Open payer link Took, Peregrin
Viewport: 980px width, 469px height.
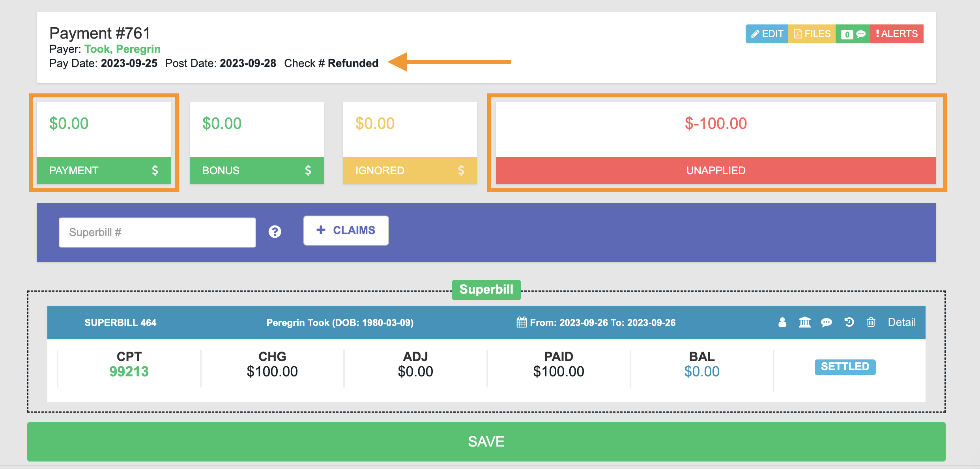coord(122,49)
